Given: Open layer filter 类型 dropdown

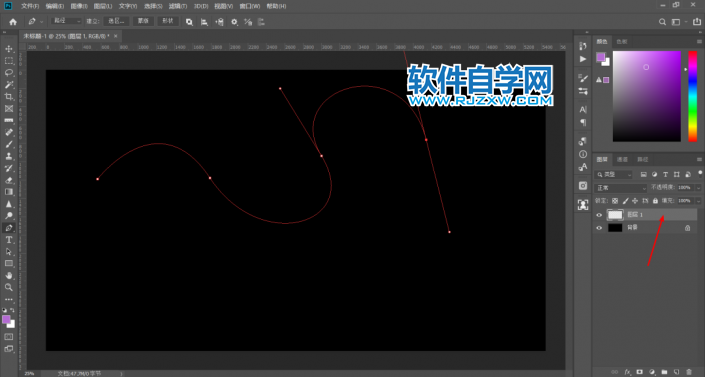Looking at the screenshot, I should [x=614, y=175].
